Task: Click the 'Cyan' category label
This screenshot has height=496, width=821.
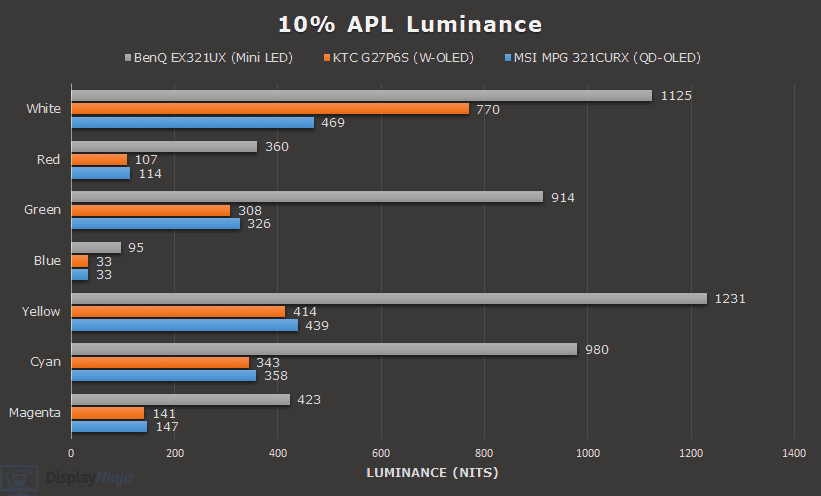Action: tap(46, 362)
